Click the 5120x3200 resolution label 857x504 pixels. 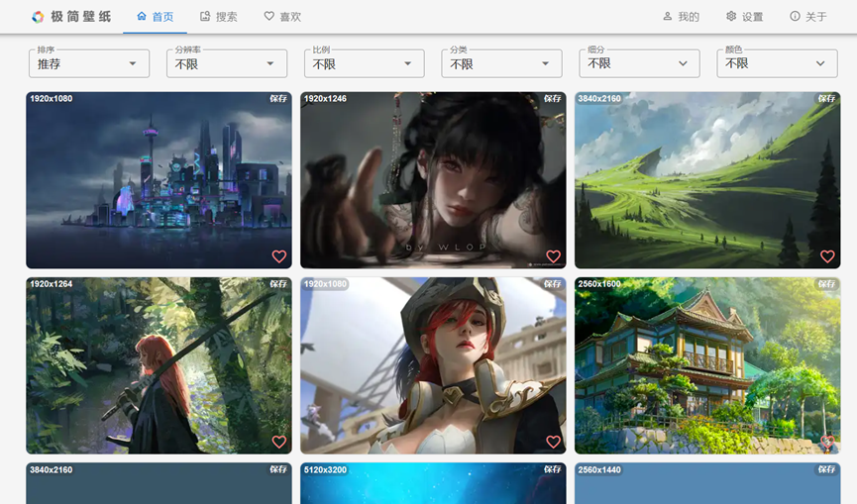point(325,469)
